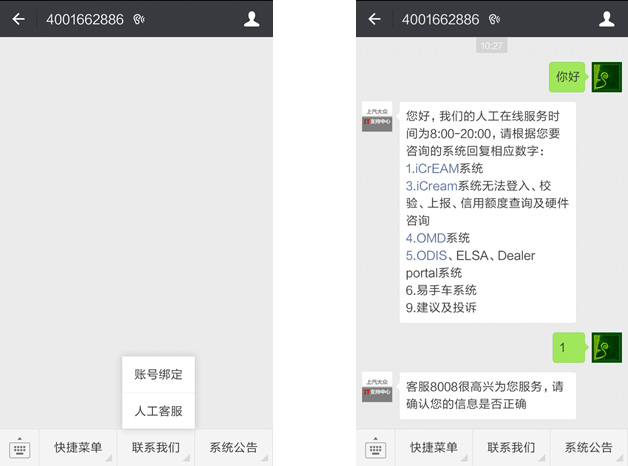Tap the green '1' message bubble
Image resolution: width=628 pixels, height=466 pixels.
point(569,347)
